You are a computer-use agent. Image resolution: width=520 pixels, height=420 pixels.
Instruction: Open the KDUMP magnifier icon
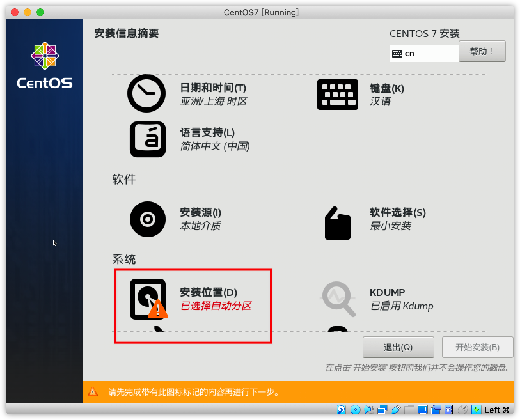(338, 299)
